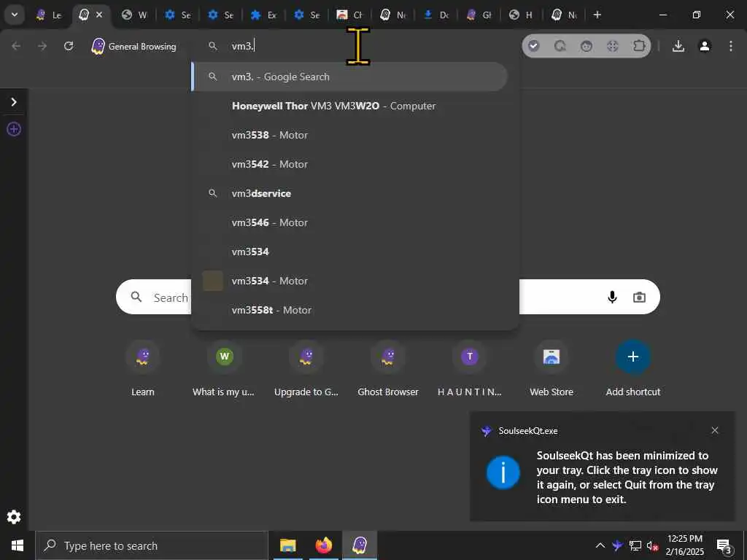Screen dimensions: 747x560
Task: Go back to previous page
Action: 16,46
